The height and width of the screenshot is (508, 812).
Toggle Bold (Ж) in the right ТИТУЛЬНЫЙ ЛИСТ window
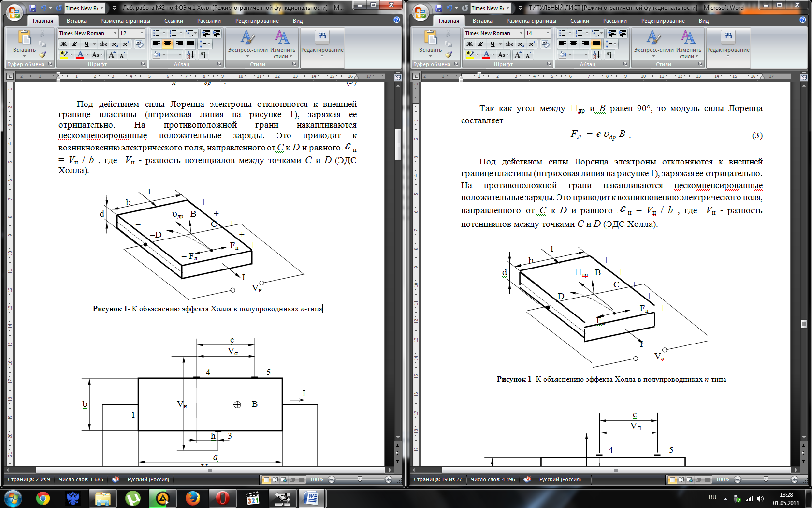(469, 44)
